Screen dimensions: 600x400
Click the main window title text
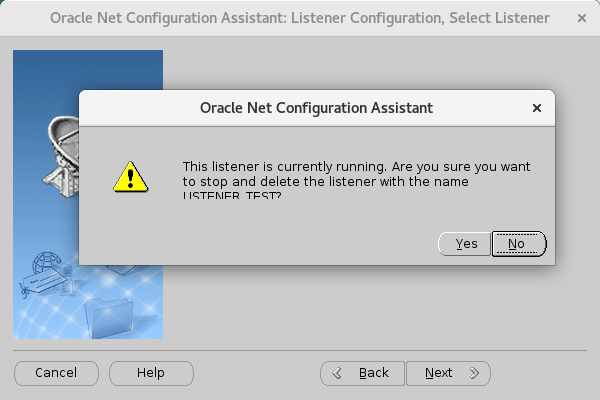pyautogui.click(x=300, y=18)
